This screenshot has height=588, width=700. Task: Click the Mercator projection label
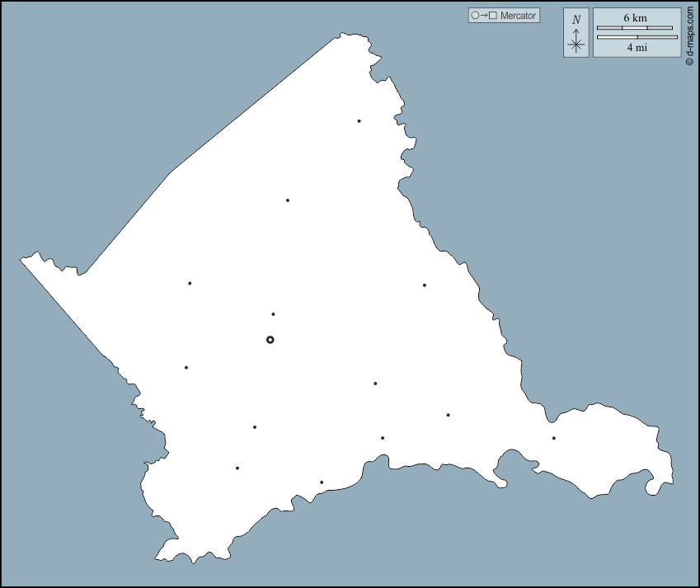tap(518, 16)
